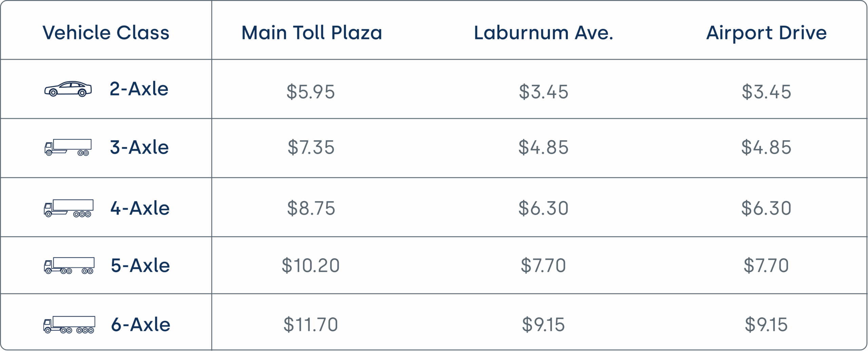Click the 4-Axle row label
The height and width of the screenshot is (351, 868).
[140, 208]
